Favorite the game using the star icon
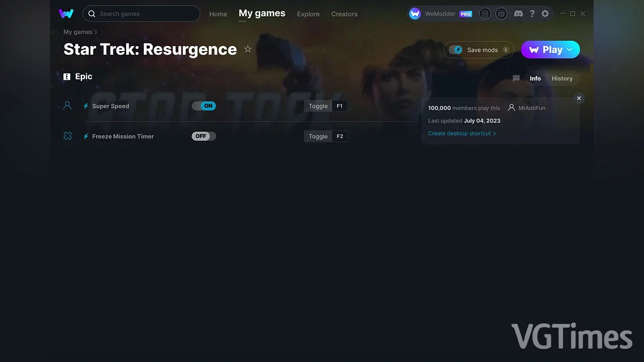 click(x=248, y=49)
